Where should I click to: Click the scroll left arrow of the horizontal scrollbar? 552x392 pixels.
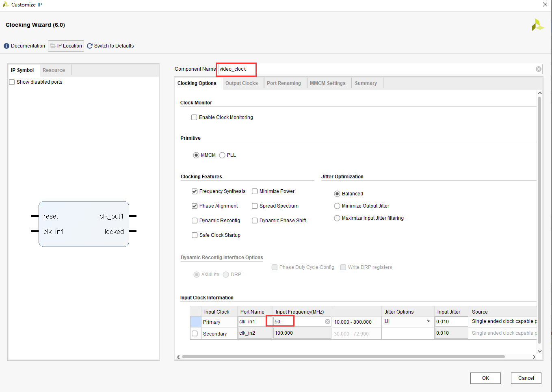pyautogui.click(x=178, y=357)
